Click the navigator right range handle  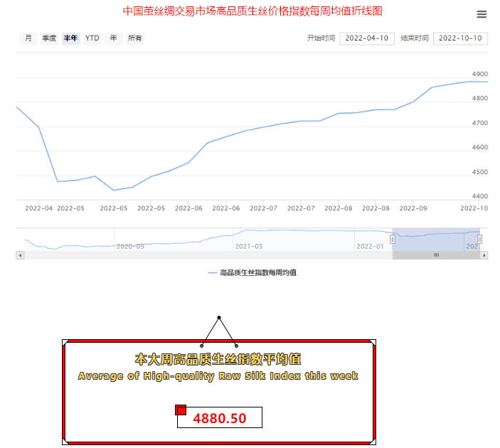(479, 240)
